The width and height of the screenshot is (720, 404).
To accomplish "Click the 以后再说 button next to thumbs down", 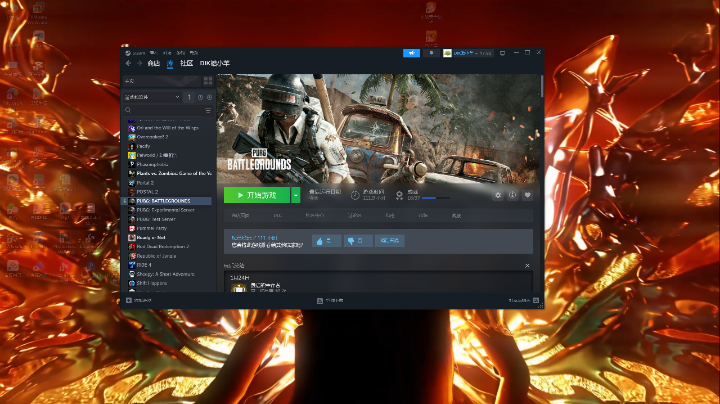I will (389, 241).
